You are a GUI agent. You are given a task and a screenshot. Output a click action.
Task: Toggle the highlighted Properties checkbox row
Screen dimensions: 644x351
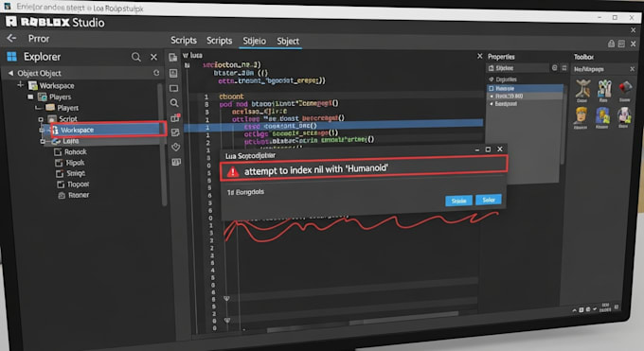click(526, 88)
